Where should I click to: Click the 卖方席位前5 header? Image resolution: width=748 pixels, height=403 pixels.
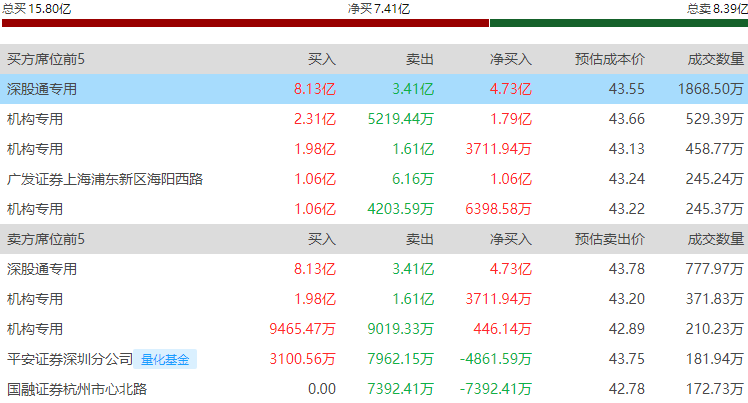(46, 239)
